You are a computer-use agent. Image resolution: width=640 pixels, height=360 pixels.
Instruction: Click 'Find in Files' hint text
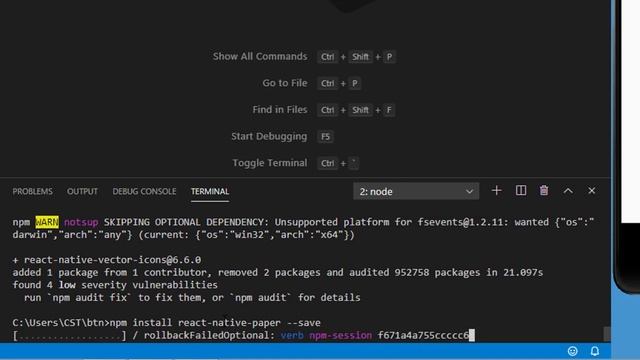(280, 109)
